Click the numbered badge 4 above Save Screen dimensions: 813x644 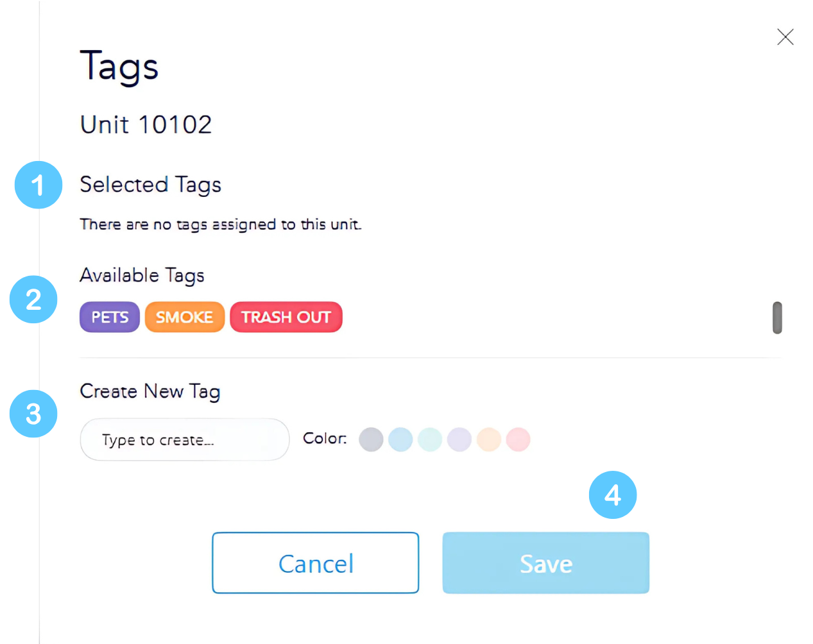[613, 495]
